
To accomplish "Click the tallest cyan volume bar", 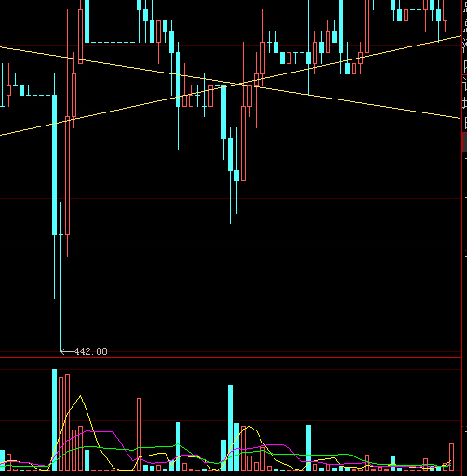I will coord(55,420).
